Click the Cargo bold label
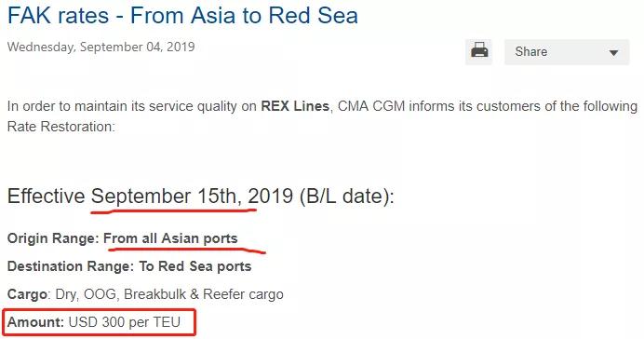 pos(28,294)
